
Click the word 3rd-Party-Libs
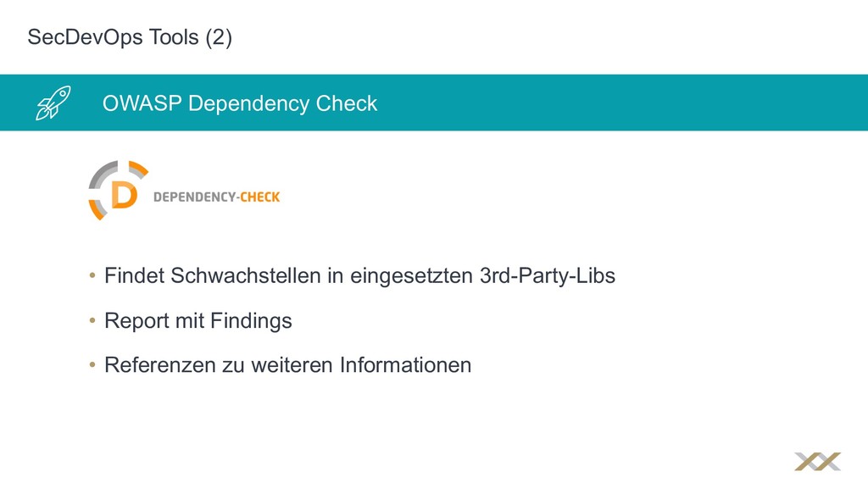click(548, 275)
